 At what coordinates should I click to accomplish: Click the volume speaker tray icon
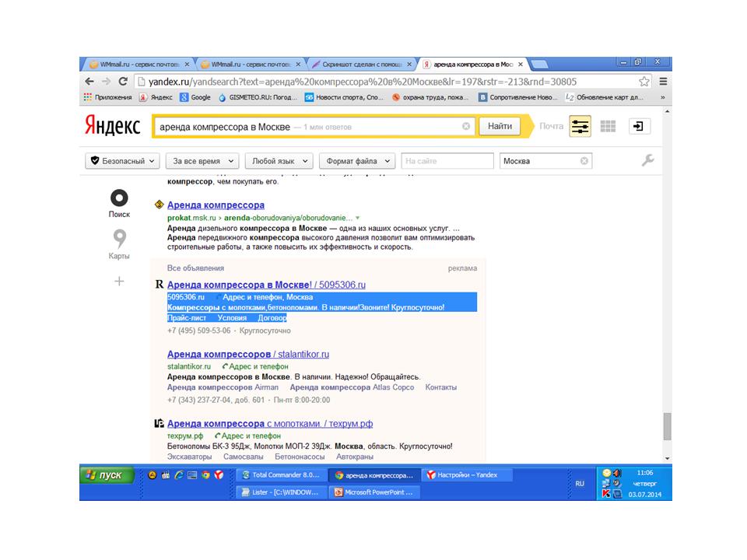[617, 473]
